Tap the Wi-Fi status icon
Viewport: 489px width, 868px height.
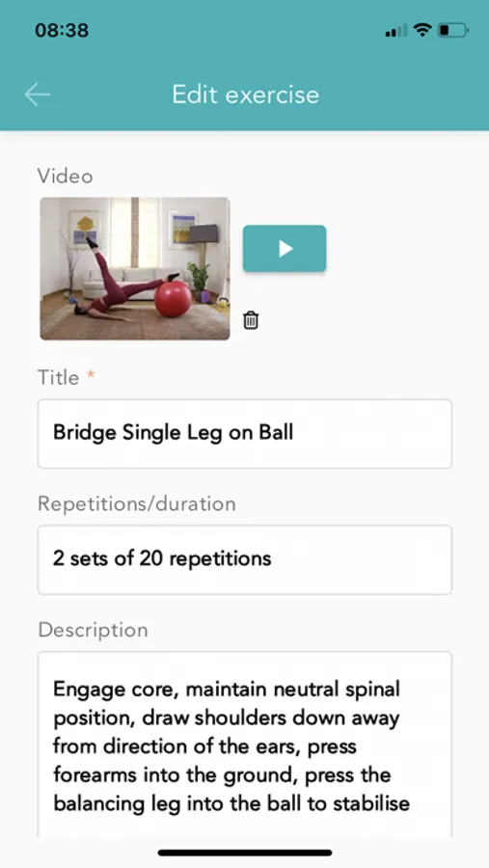(422, 31)
